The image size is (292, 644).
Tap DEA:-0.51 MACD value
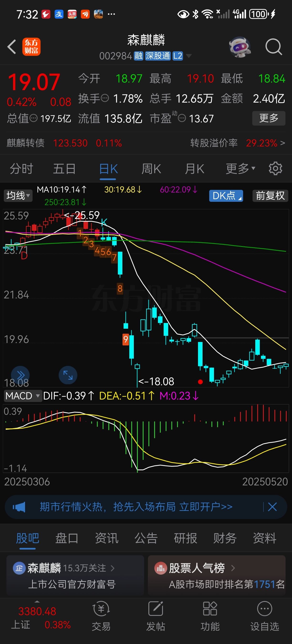coord(127,396)
